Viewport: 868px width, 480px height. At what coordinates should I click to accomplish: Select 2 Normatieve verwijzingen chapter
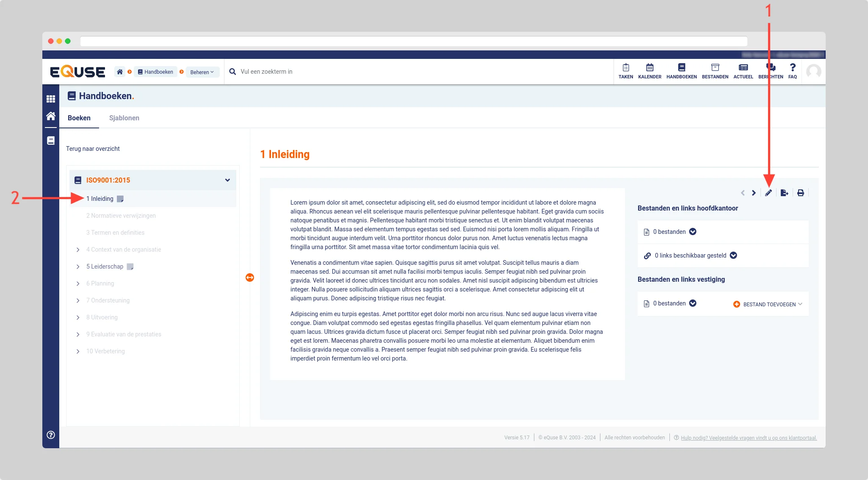point(121,216)
